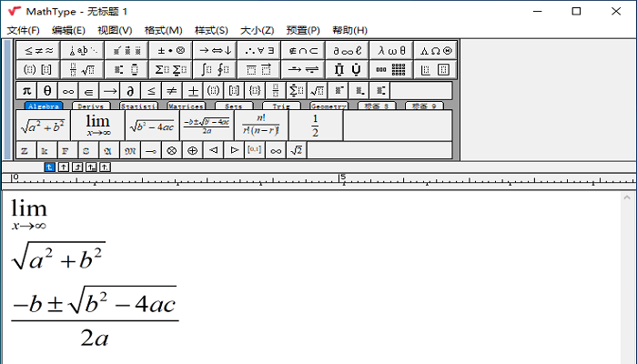Viewport: 637px width, 364px height.
Task: Open the 帮助(H) menu
Action: 349,30
